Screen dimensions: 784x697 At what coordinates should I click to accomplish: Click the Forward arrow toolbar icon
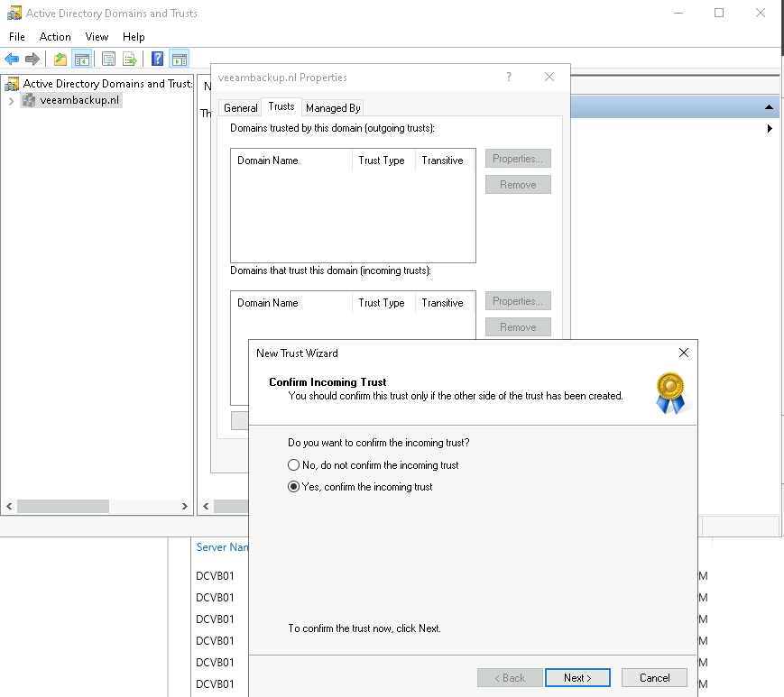point(32,60)
